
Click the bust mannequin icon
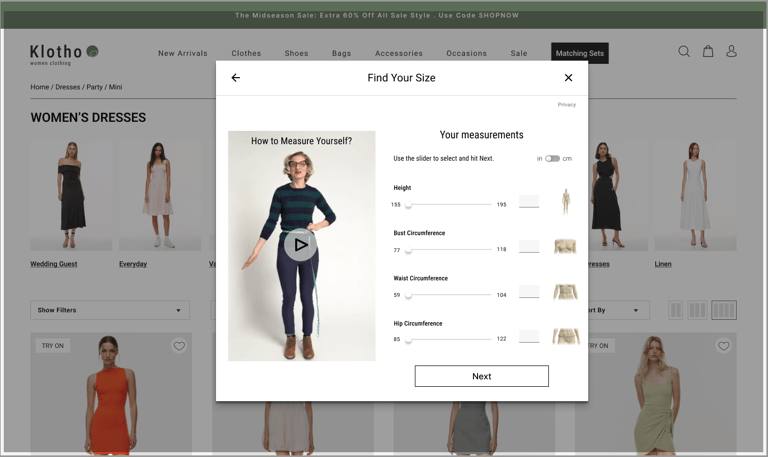pyautogui.click(x=565, y=246)
